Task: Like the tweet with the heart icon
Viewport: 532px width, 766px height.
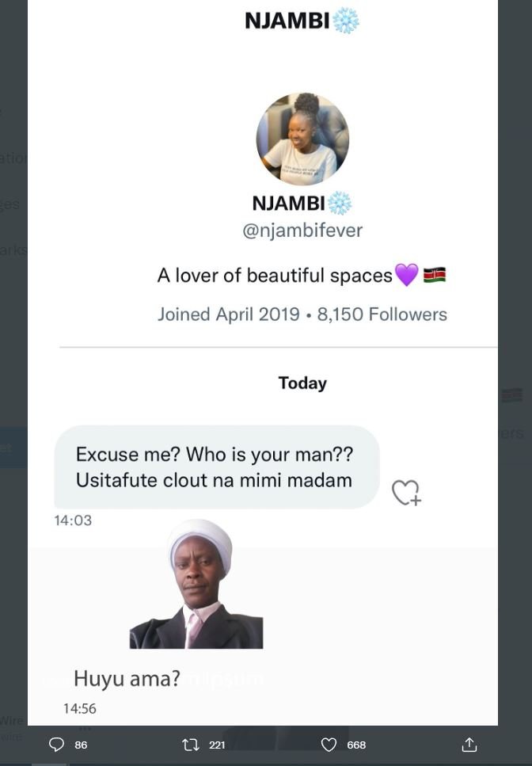Action: 329,745
